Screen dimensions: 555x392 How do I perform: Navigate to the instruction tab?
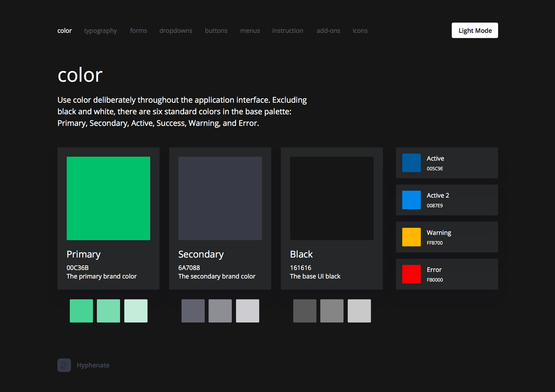pos(287,31)
